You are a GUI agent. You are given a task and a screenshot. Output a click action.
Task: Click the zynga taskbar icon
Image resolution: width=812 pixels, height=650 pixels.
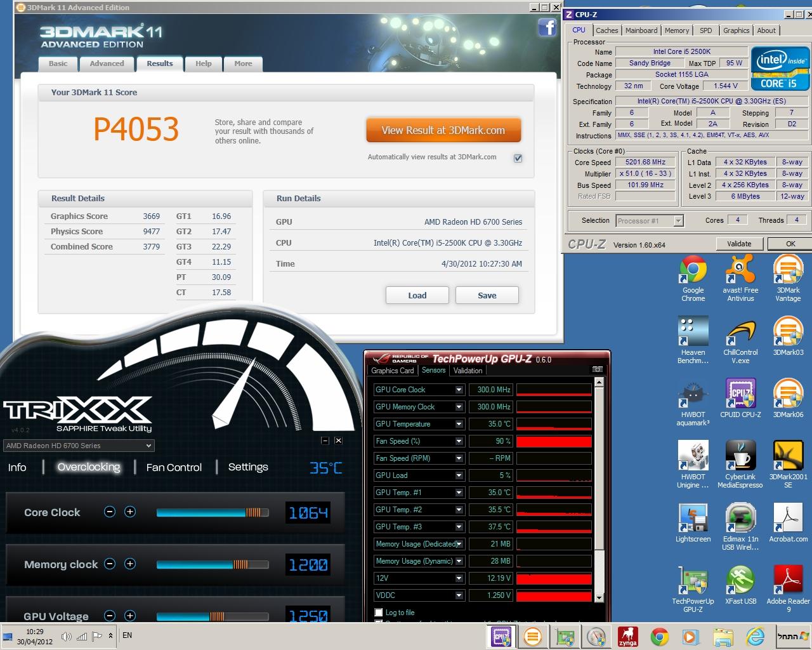click(x=627, y=637)
